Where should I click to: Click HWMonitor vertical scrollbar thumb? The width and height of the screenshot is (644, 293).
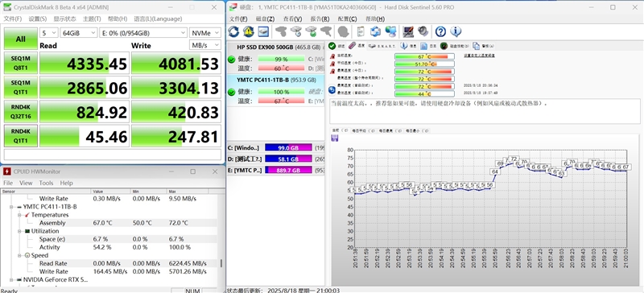222,263
